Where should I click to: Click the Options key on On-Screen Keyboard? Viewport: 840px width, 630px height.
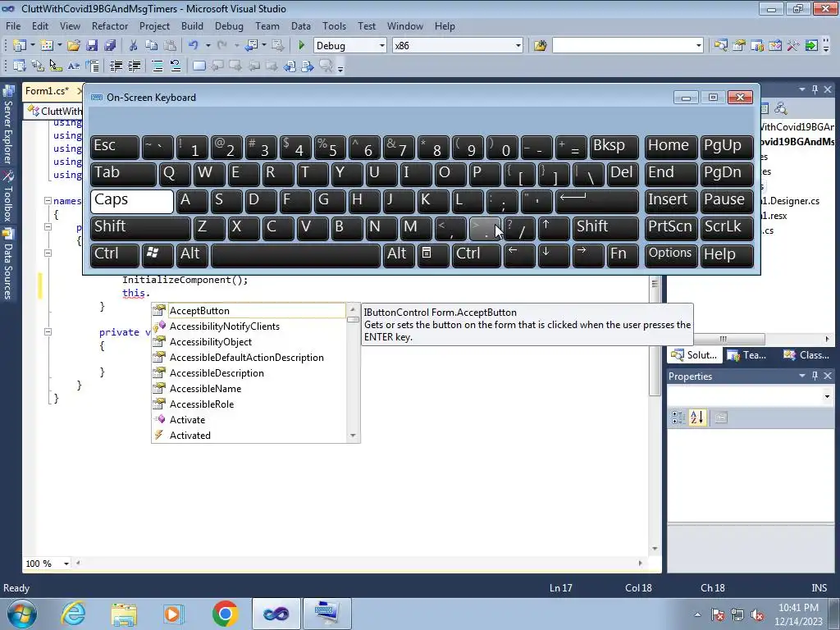(x=671, y=256)
